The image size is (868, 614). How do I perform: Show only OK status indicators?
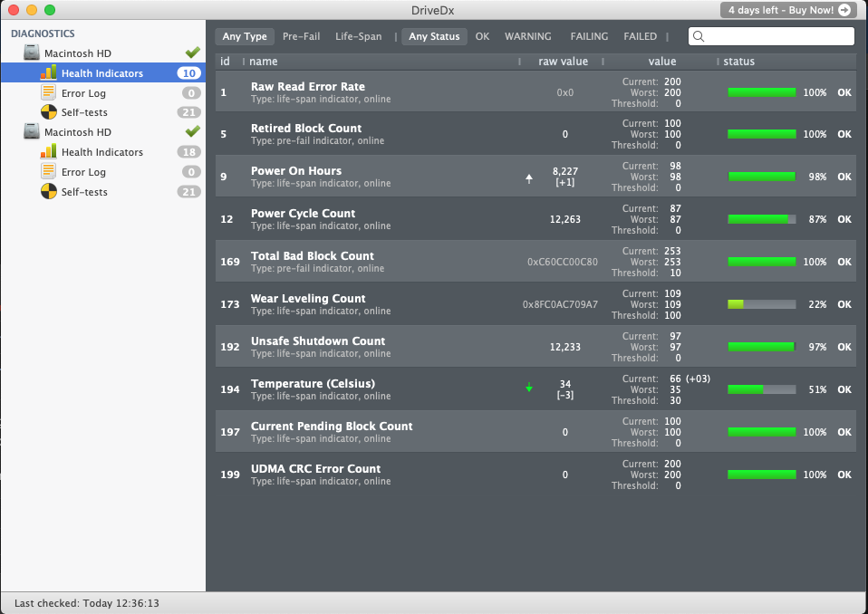click(482, 36)
